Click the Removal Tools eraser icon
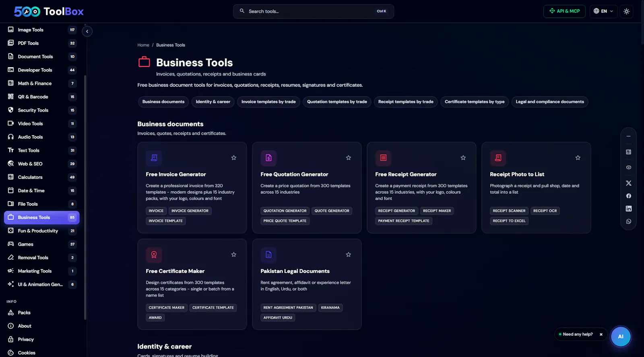This screenshot has height=357, width=644. [11, 257]
